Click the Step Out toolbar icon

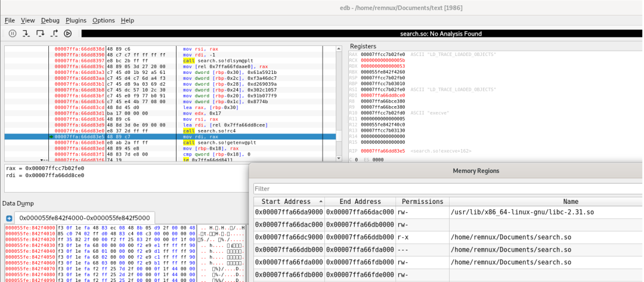tap(54, 34)
